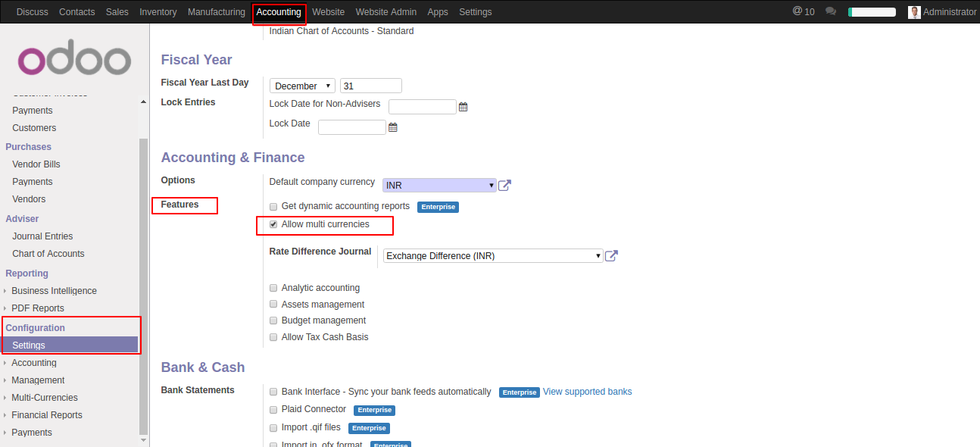Open the December month dropdown
This screenshot has height=447, width=980.
coord(302,86)
